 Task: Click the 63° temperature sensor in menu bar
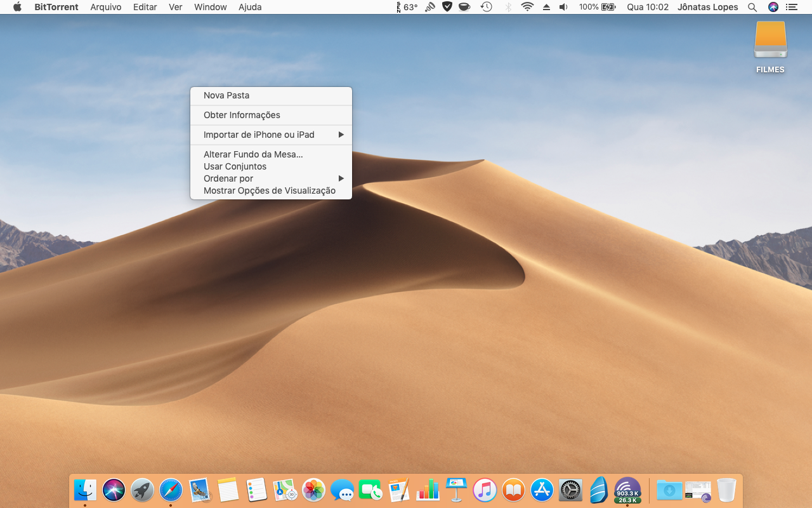406,7
